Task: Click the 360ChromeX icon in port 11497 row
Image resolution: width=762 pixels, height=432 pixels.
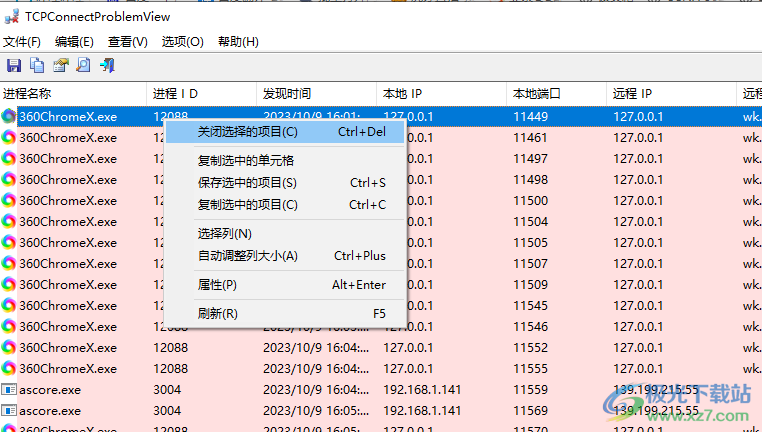Action: coord(8,158)
